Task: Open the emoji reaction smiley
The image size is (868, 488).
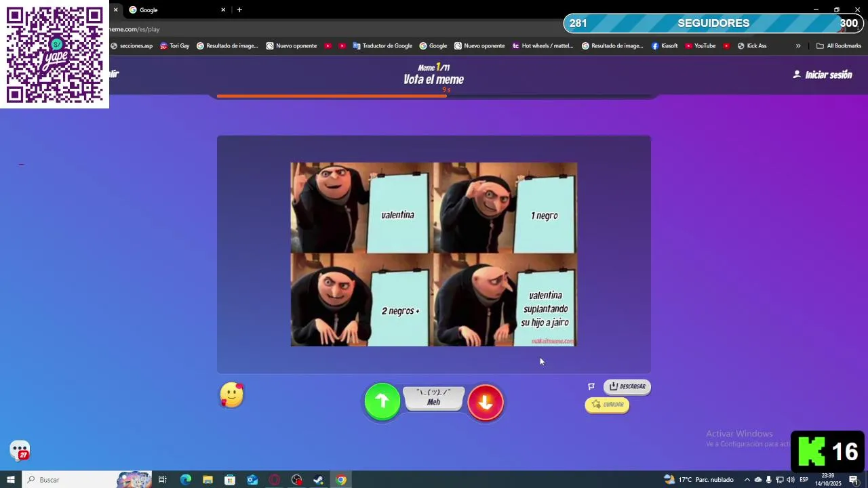Action: coord(232,395)
